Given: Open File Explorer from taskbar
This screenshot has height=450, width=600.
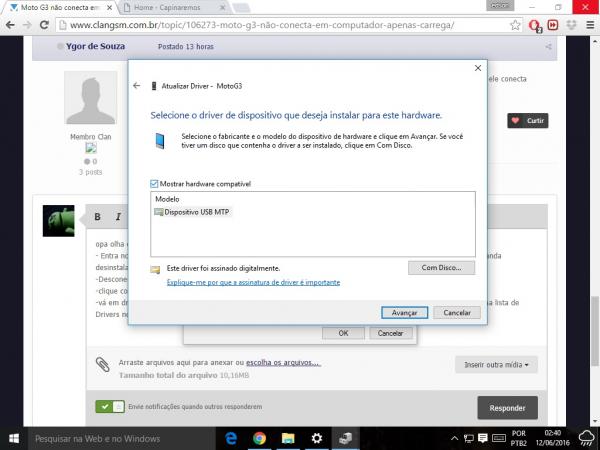Looking at the screenshot, I should 288,439.
